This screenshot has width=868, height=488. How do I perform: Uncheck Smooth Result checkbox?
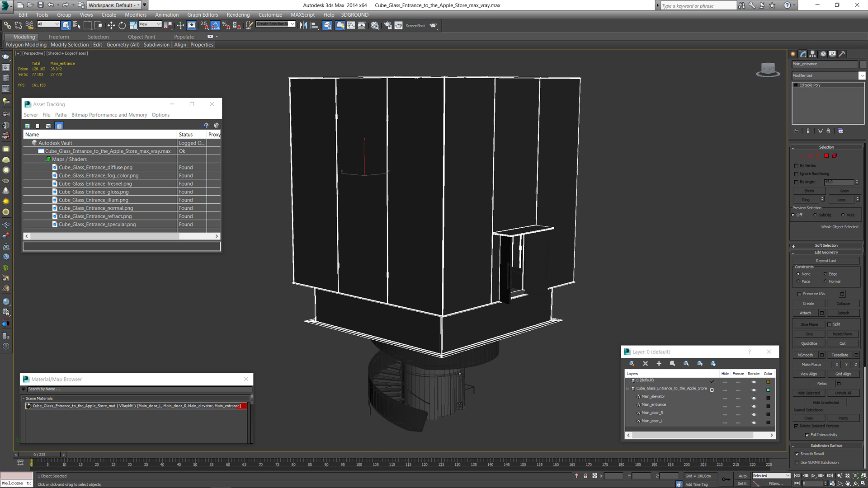(797, 454)
